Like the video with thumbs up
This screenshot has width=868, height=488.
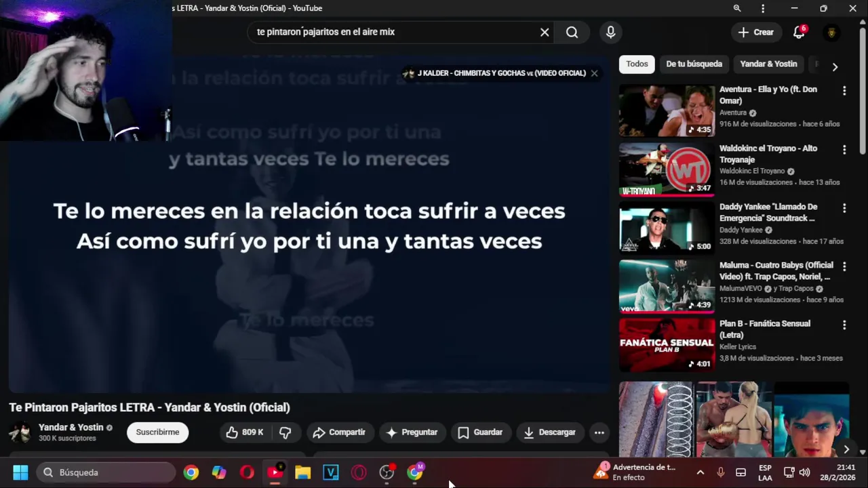(245, 432)
